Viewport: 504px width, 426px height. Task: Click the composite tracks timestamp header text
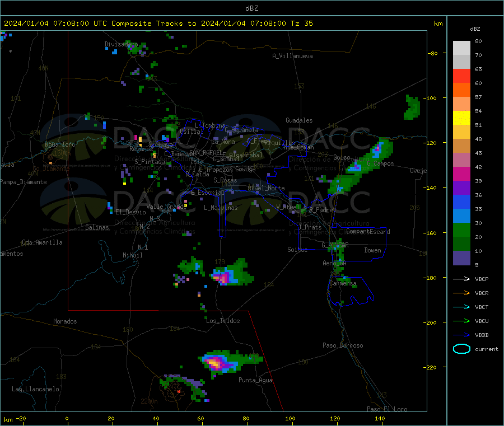pos(158,24)
